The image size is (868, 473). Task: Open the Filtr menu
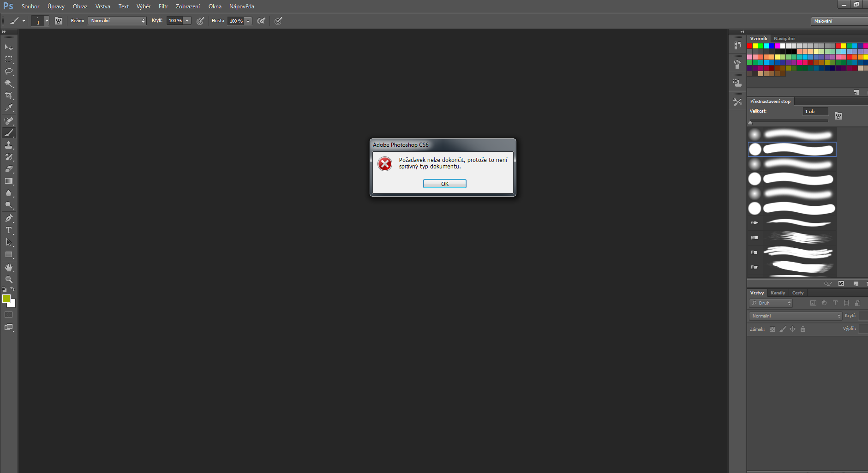[163, 6]
